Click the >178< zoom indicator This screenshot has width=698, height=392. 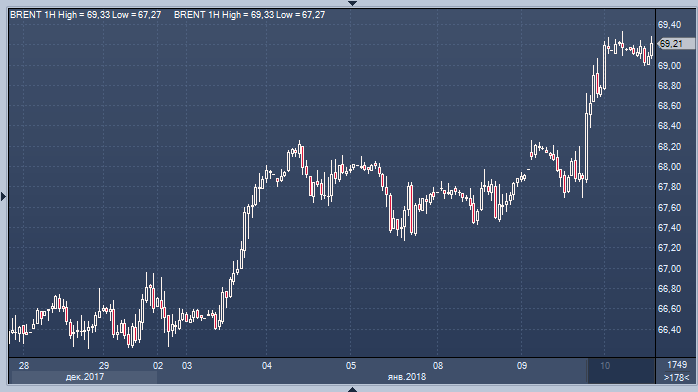pyautogui.click(x=676, y=377)
